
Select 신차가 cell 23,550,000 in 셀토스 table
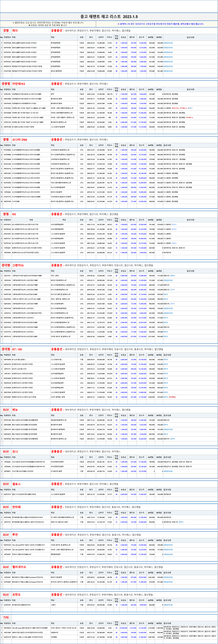tap(101, 495)
